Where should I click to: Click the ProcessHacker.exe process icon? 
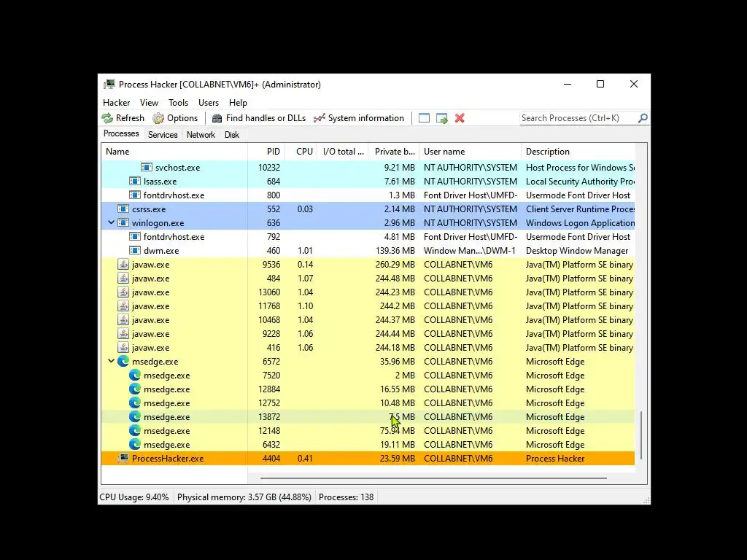click(x=123, y=458)
